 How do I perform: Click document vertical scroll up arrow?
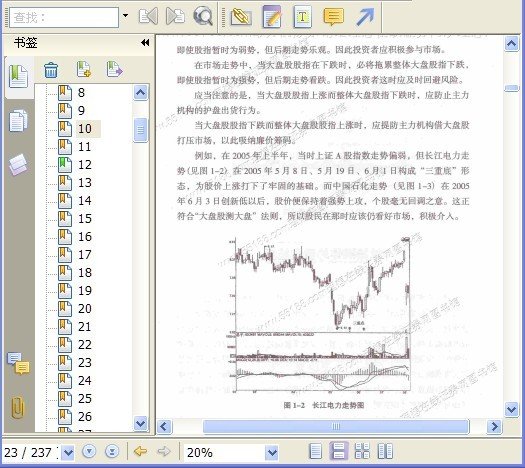[512, 44]
